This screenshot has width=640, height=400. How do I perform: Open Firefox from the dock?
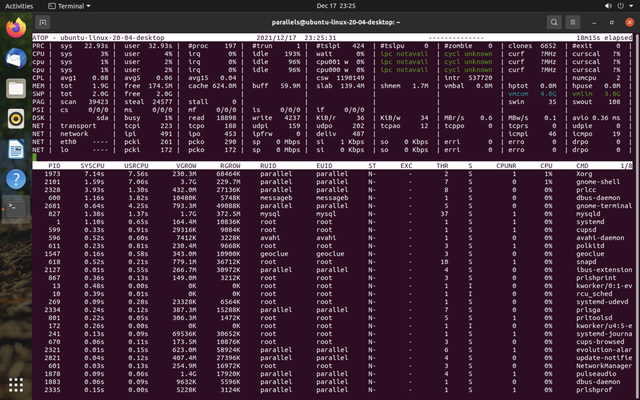coord(16,28)
